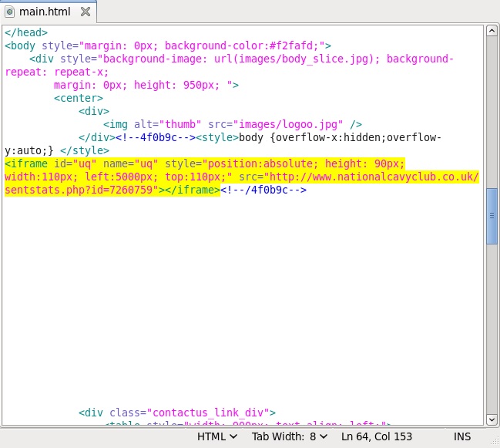The height and width of the screenshot is (448, 500).
Task: Click the contactus_link_div class line
Action: tap(177, 413)
